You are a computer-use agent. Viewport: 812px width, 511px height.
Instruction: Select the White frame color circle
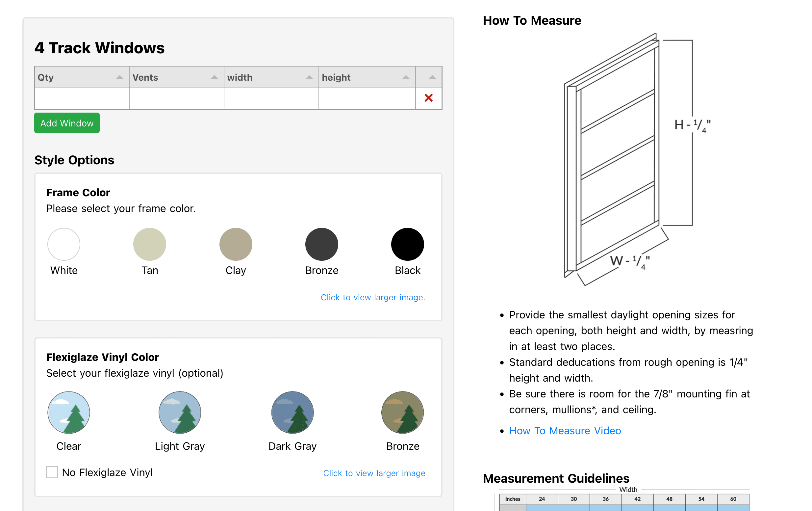64,244
